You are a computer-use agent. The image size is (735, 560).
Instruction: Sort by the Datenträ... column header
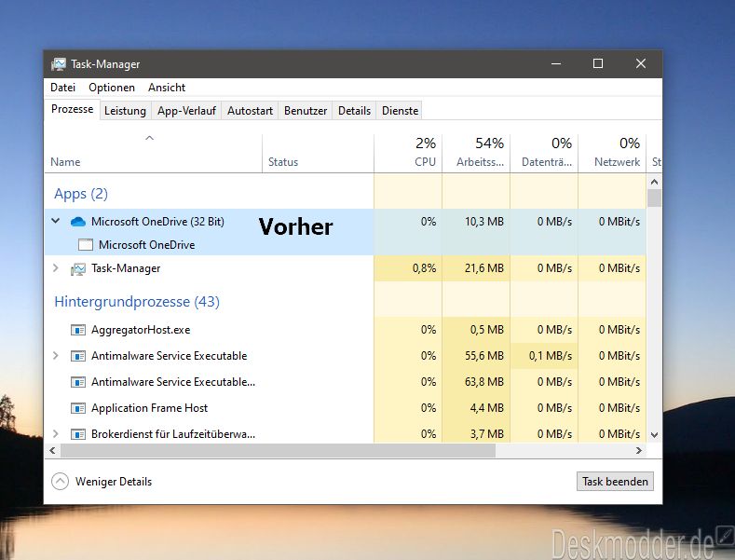pos(544,153)
